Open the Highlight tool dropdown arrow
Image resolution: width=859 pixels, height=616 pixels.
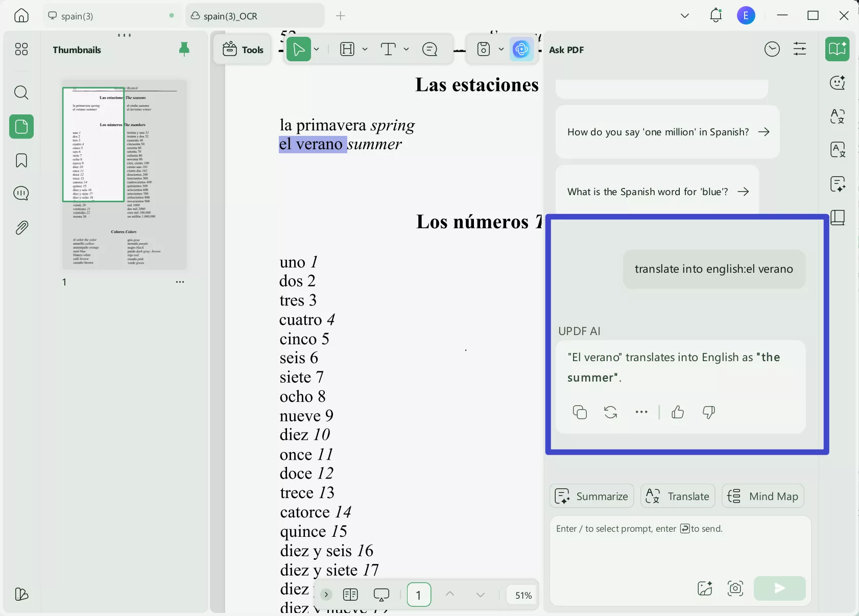point(365,49)
